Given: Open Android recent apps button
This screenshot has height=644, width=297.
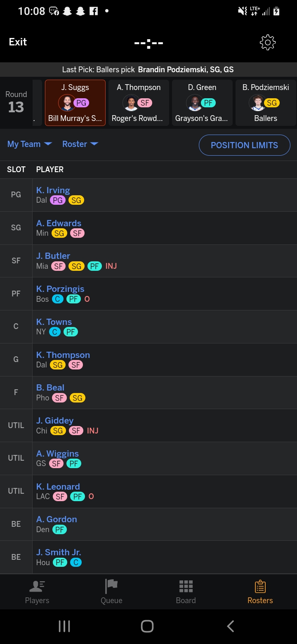Looking at the screenshot, I should point(64,626).
